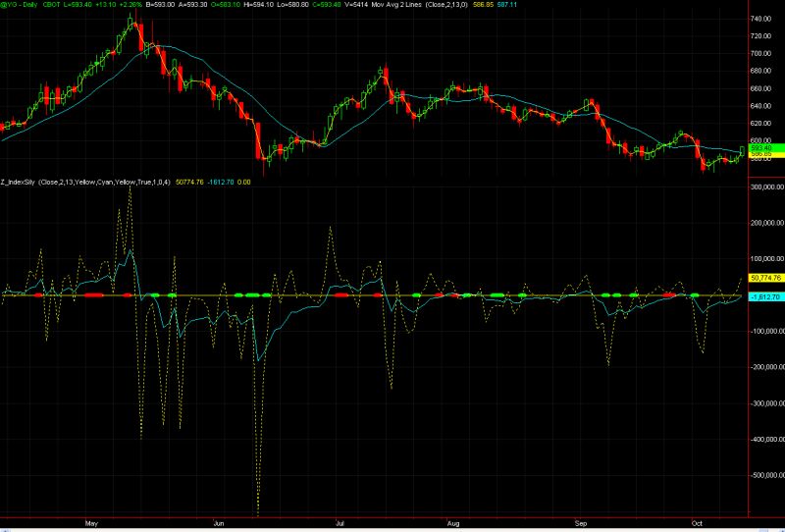The width and height of the screenshot is (785, 532).
Task: Click the -1612.70 indicator value in status line
Action: coord(220,183)
